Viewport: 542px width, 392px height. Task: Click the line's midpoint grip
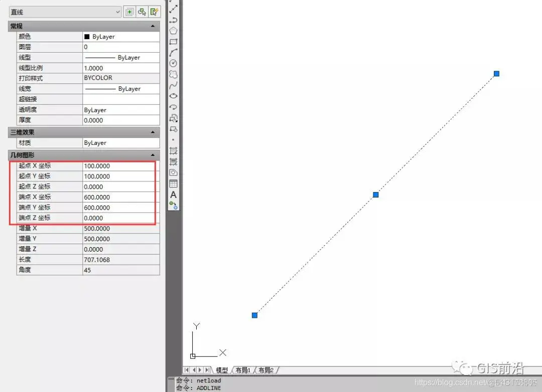click(x=376, y=195)
